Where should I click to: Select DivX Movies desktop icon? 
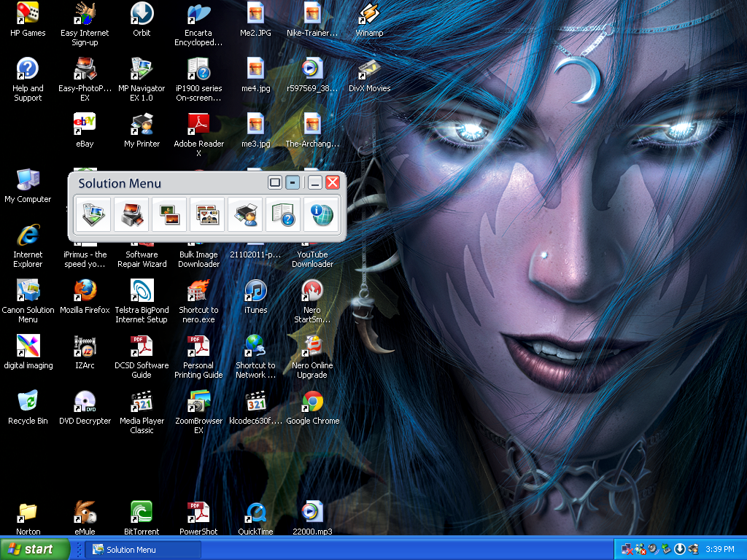click(x=370, y=75)
